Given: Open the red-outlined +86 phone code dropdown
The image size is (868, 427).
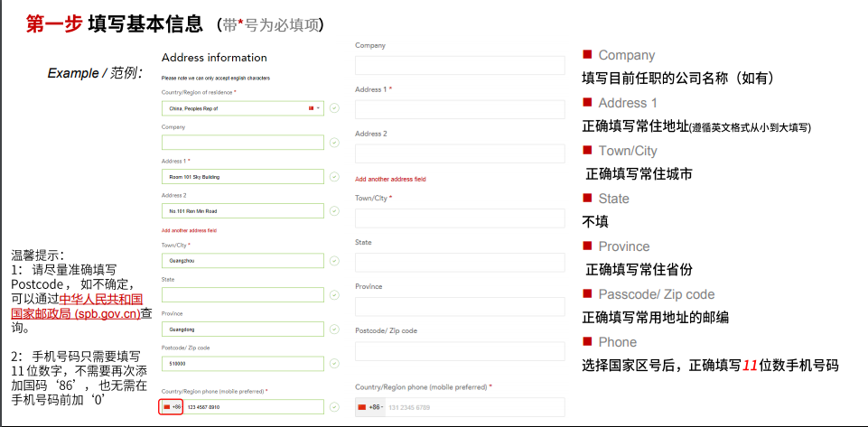Looking at the screenshot, I should point(172,407).
